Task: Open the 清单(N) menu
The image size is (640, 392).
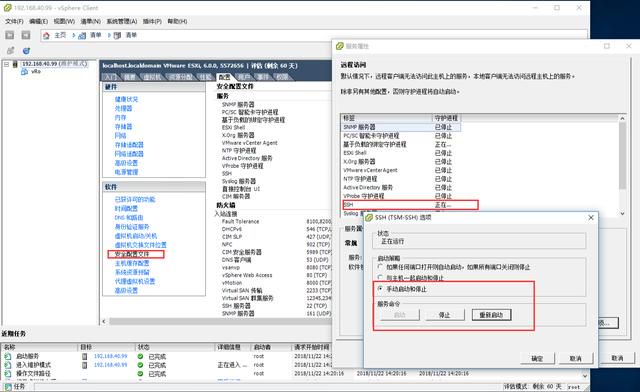Action: click(90, 21)
